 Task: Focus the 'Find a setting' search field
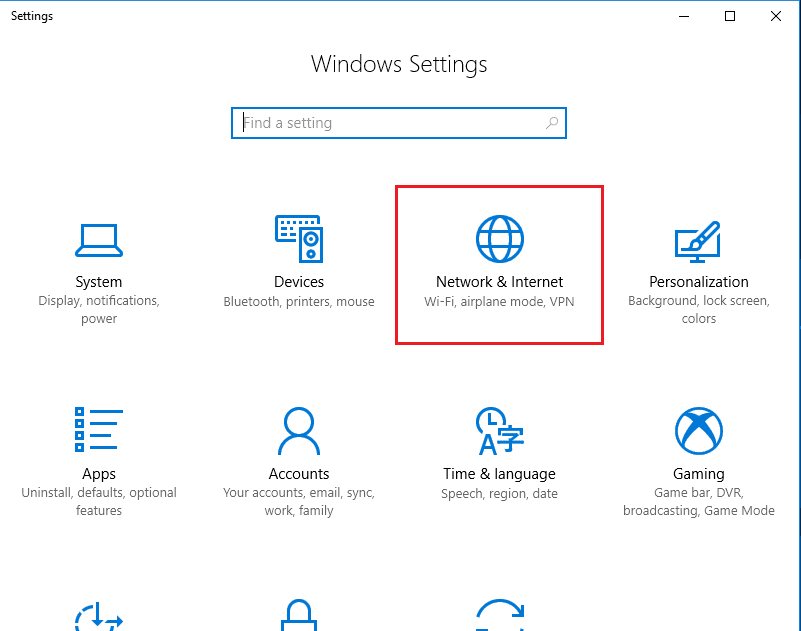point(390,123)
